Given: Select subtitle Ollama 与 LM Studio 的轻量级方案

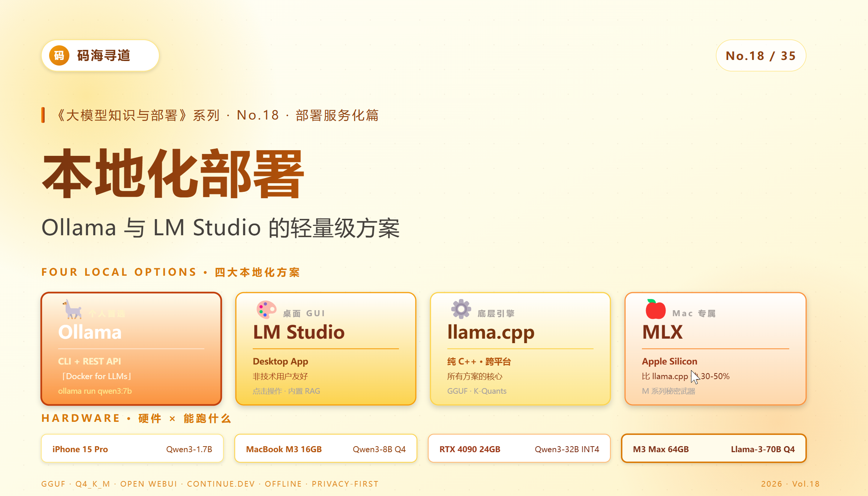Looking at the screenshot, I should (220, 227).
